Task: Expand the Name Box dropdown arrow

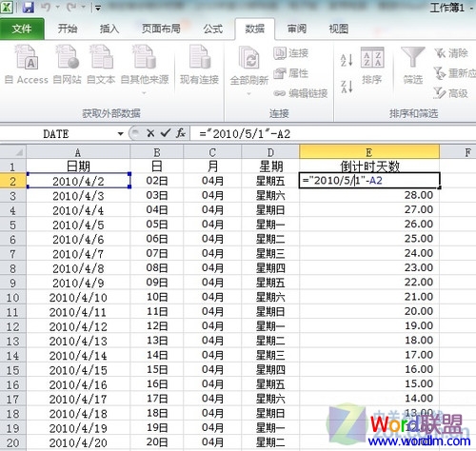Action: click(121, 134)
